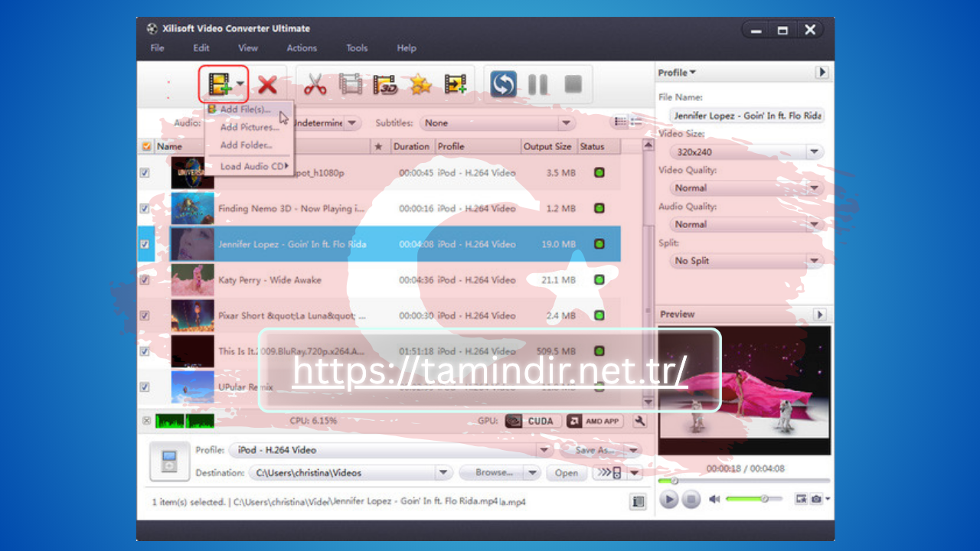Screen dimensions: 980x551
Task: Choose Add Pictures... menu entry
Action: (x=250, y=127)
